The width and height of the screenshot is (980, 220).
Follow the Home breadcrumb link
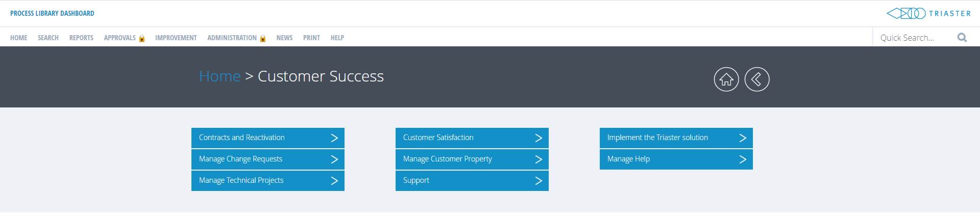coord(219,76)
